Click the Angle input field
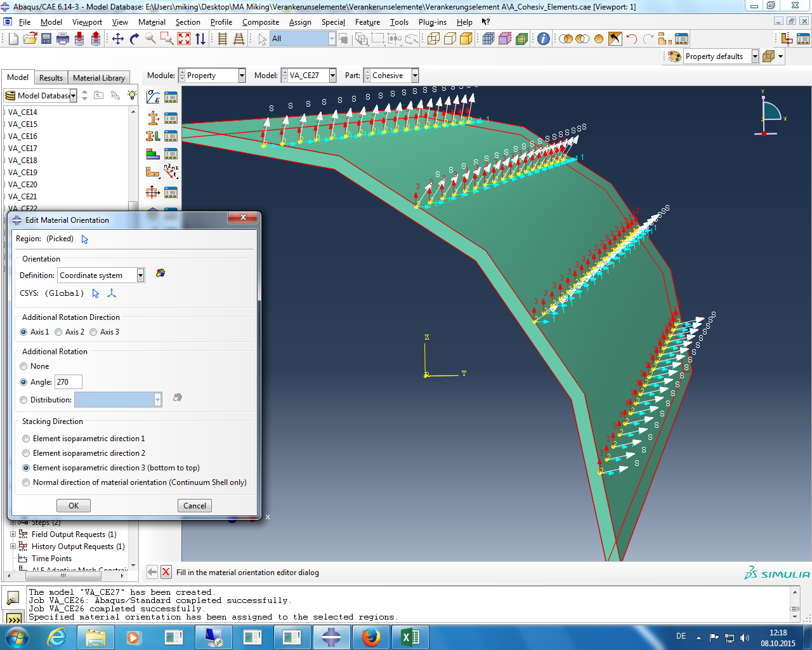The width and height of the screenshot is (812, 650). tap(69, 382)
